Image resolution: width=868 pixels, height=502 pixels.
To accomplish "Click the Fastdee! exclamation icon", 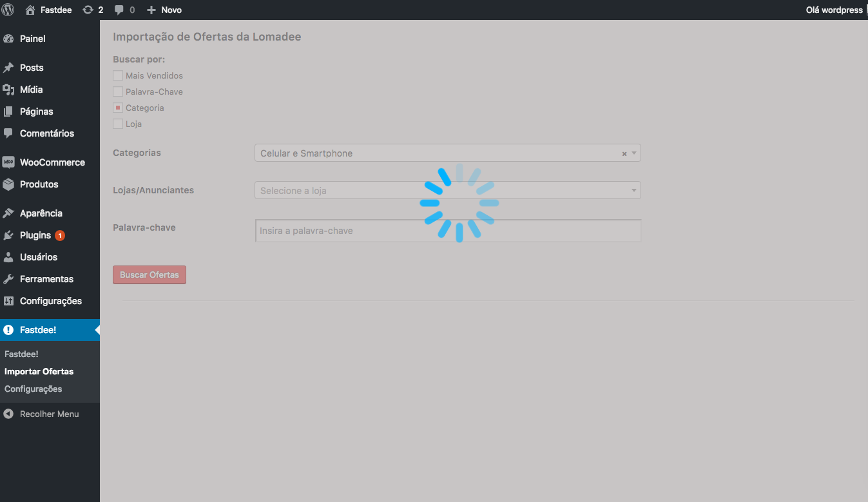I will click(x=8, y=330).
